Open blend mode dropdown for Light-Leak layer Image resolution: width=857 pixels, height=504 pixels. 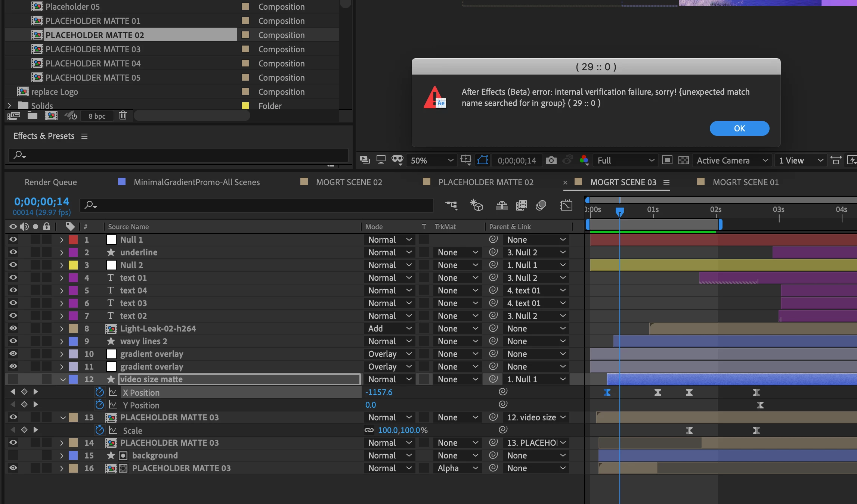389,329
